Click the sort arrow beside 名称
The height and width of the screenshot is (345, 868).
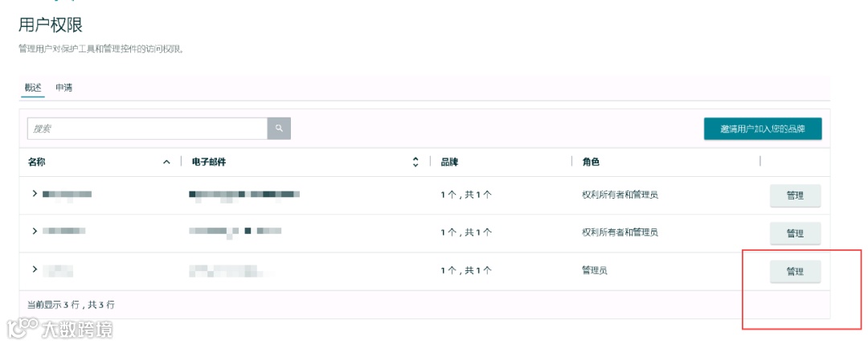(166, 162)
